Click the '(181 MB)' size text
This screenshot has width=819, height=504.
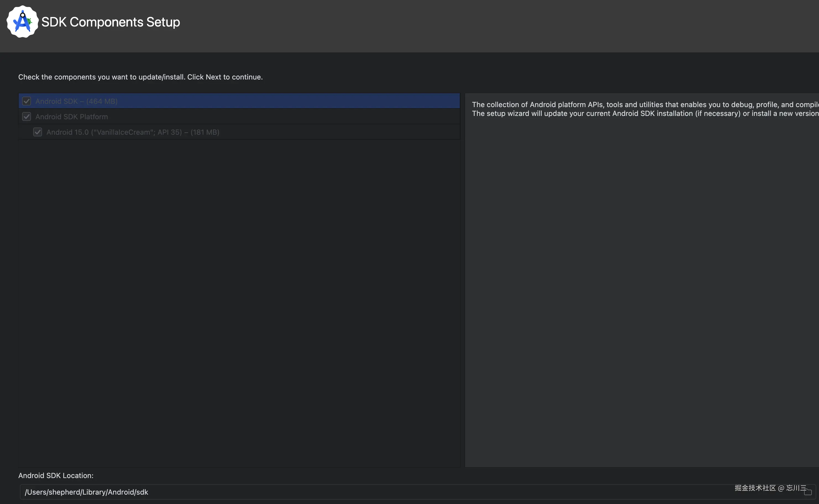(205, 132)
